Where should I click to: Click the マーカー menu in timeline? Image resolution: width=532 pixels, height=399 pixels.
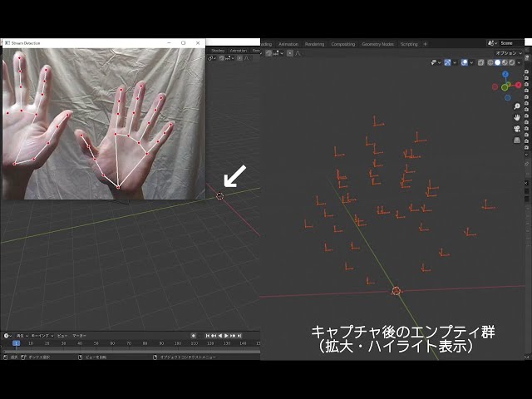[79, 336]
